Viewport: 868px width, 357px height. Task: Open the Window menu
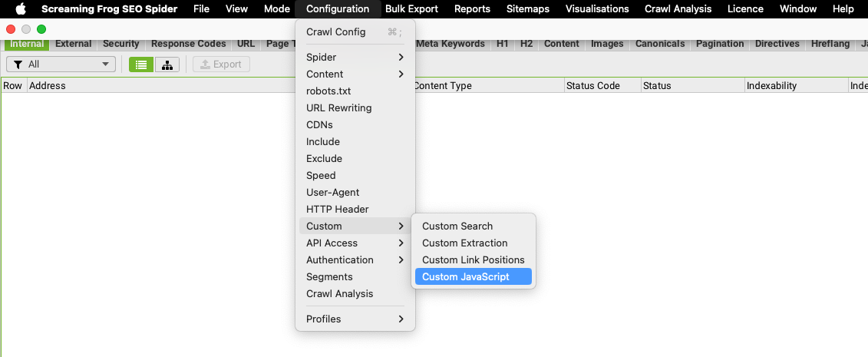(797, 9)
